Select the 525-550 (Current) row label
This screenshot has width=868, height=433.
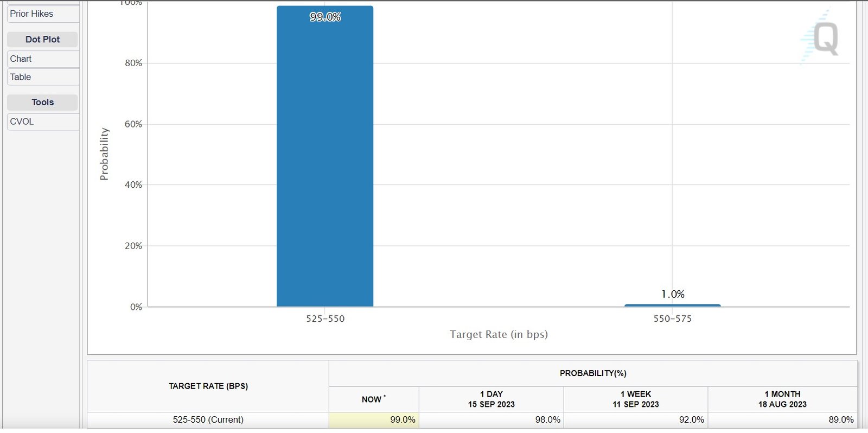[x=208, y=420]
